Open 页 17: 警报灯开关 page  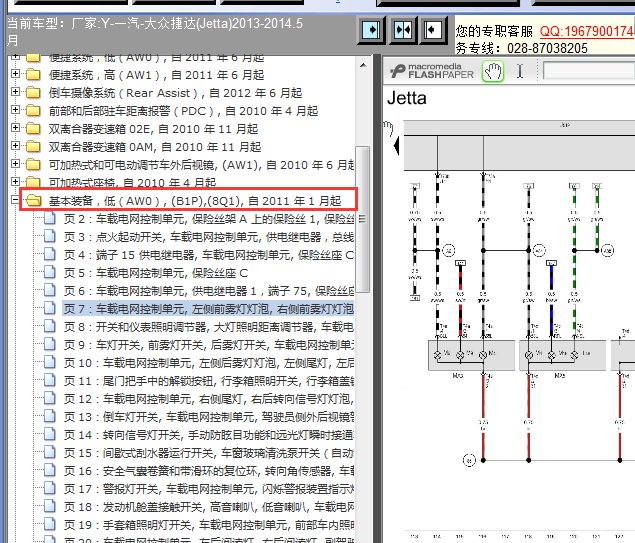click(x=209, y=489)
